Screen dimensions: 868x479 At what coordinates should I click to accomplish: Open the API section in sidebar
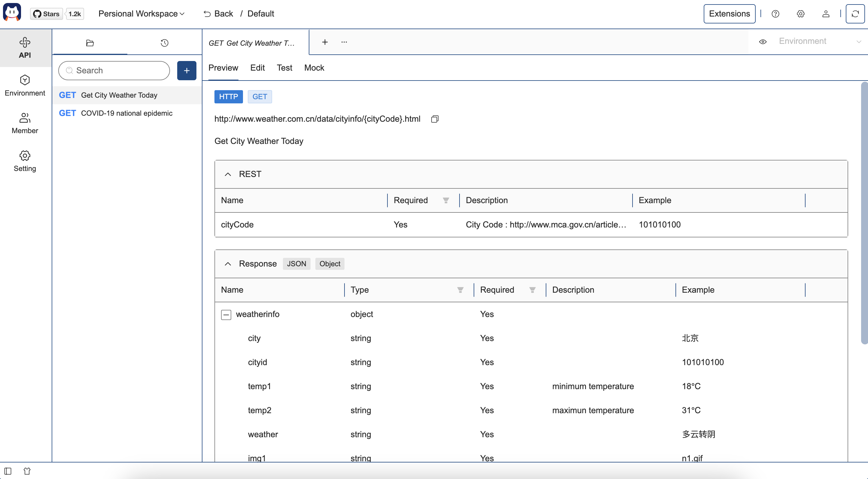[x=25, y=47]
